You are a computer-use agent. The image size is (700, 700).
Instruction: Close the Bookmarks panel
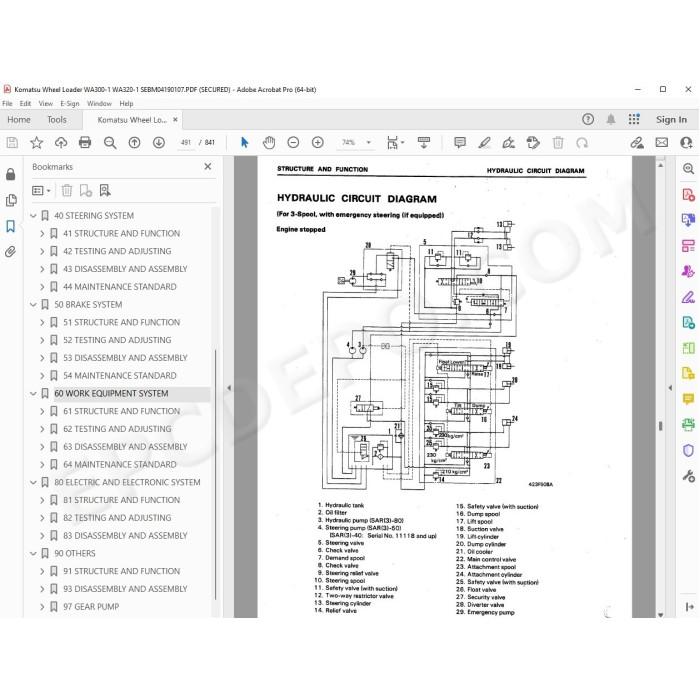click(x=208, y=167)
